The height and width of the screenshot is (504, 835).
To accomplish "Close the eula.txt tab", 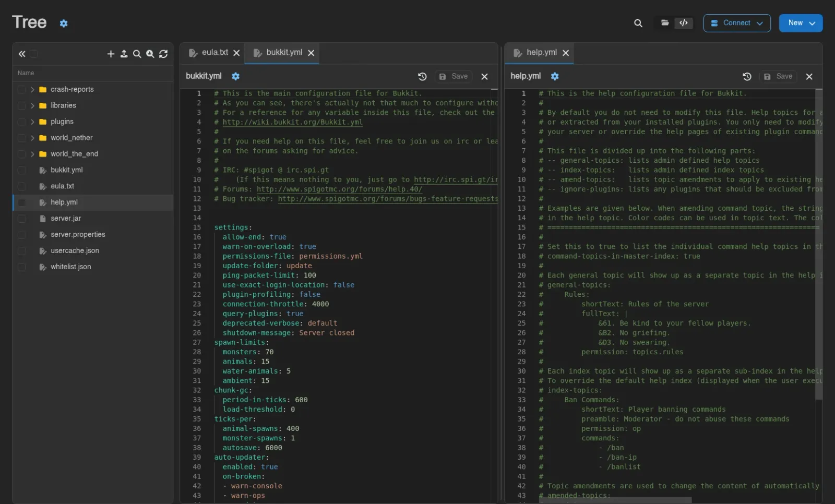I will pos(236,53).
